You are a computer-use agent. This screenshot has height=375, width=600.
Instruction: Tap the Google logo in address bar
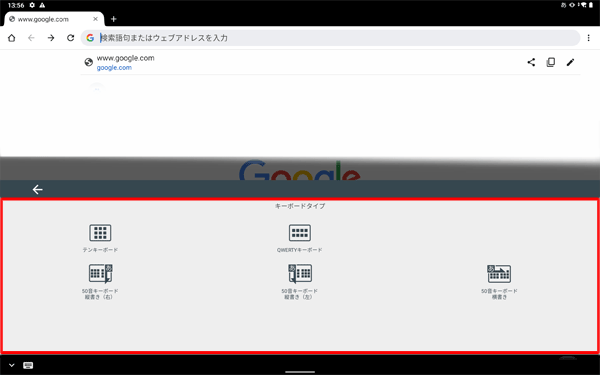(x=90, y=38)
